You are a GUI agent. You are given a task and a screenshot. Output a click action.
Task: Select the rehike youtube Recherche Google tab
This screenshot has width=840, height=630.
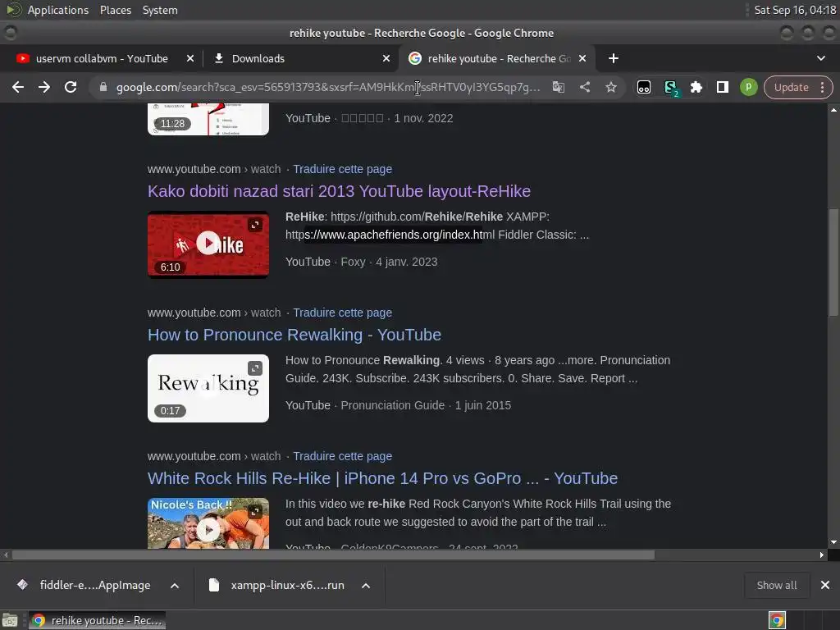pyautogui.click(x=496, y=58)
